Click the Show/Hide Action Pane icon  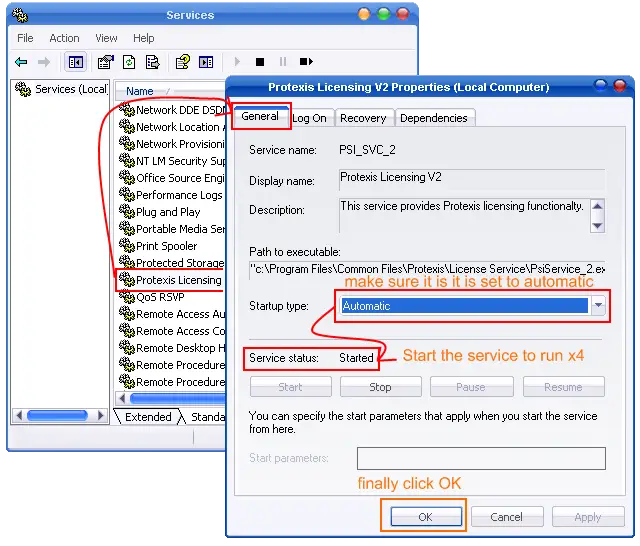pos(206,62)
